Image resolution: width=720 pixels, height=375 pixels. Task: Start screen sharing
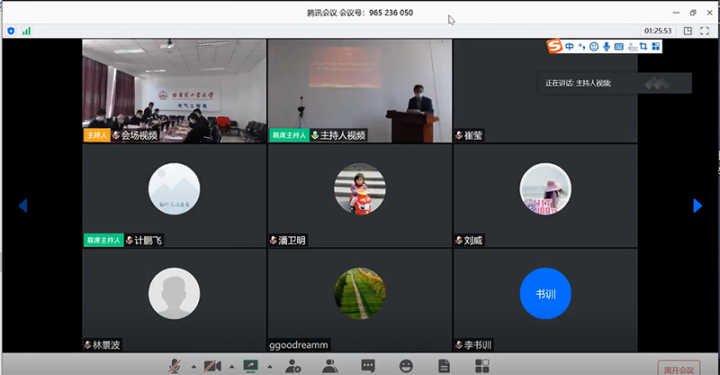tap(251, 366)
